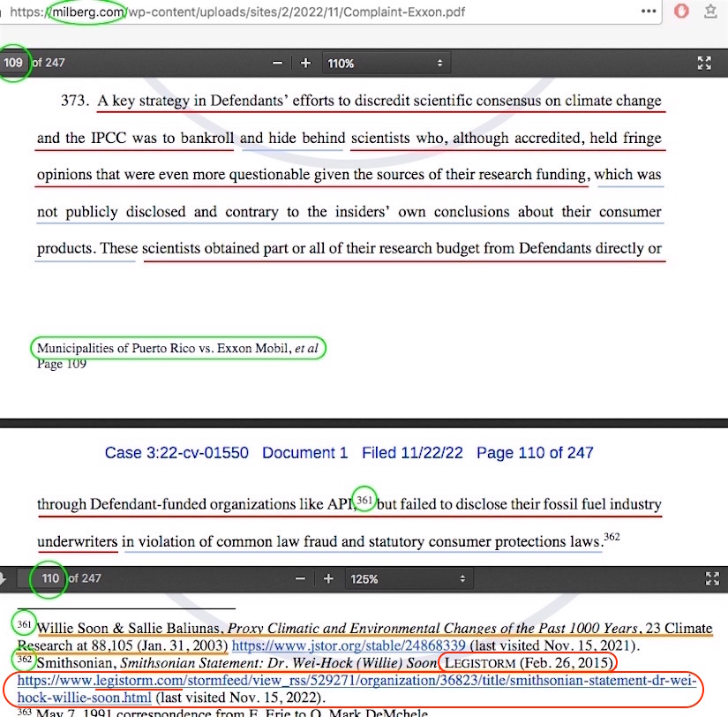Click footnote reference 362 after protections laws
728x717 pixels.
coord(612,536)
